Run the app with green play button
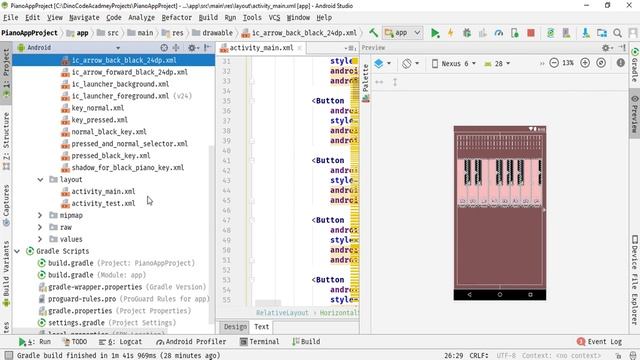Image resolution: width=640 pixels, height=360 pixels. (435, 33)
